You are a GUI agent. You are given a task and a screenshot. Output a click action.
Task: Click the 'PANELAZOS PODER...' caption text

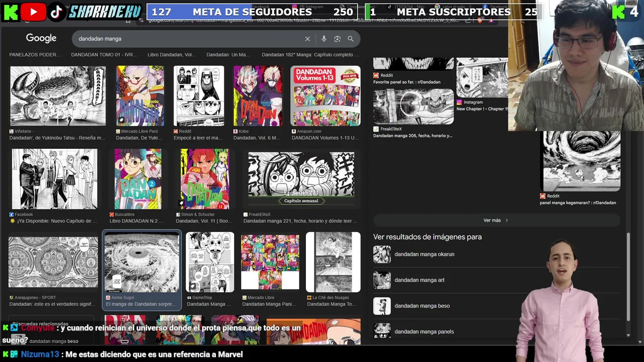(x=35, y=54)
